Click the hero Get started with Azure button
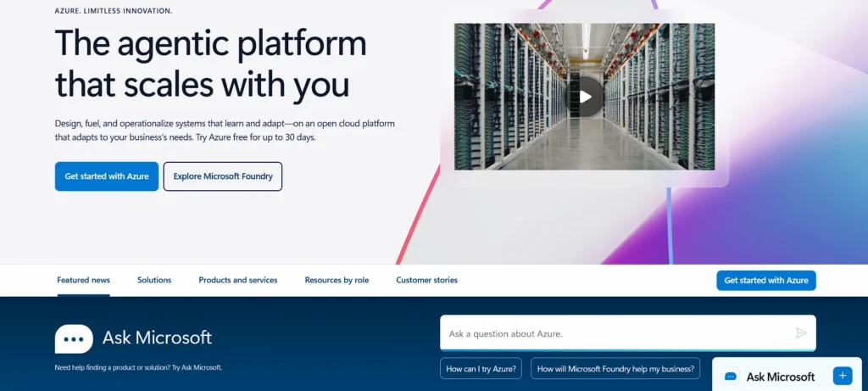The image size is (868, 391). (107, 176)
